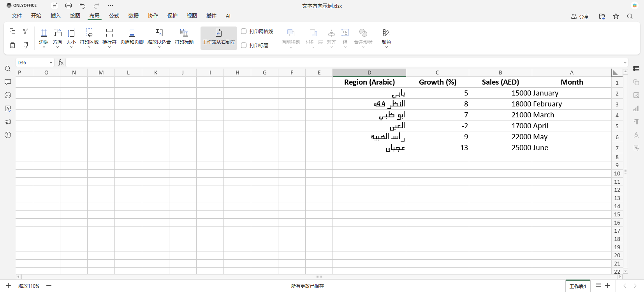Click the Cut scissors icon

[26, 31]
